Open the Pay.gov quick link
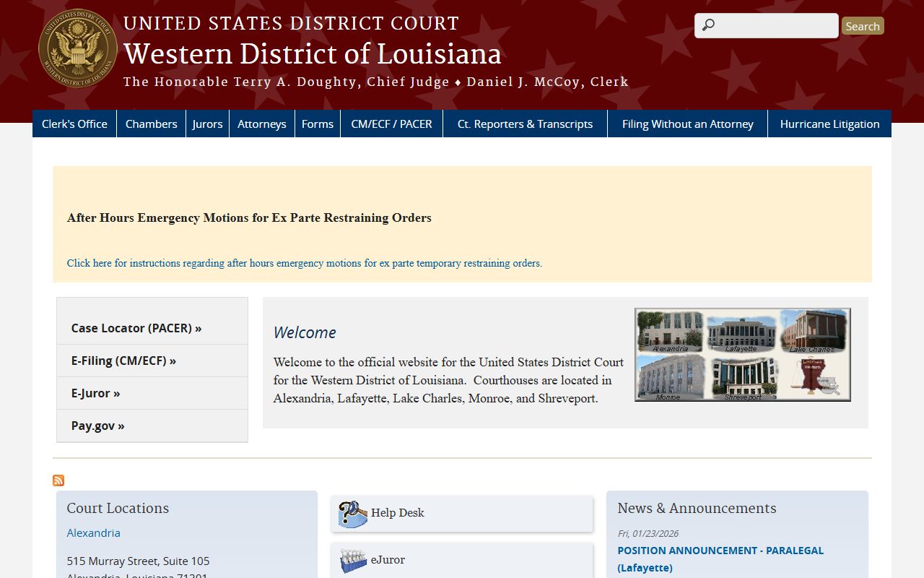Image resolution: width=924 pixels, height=578 pixels. pos(97,426)
